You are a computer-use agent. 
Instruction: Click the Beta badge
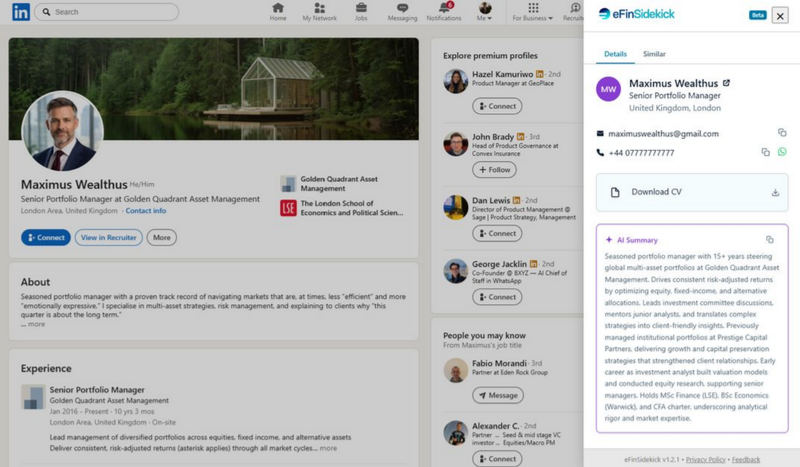(758, 15)
